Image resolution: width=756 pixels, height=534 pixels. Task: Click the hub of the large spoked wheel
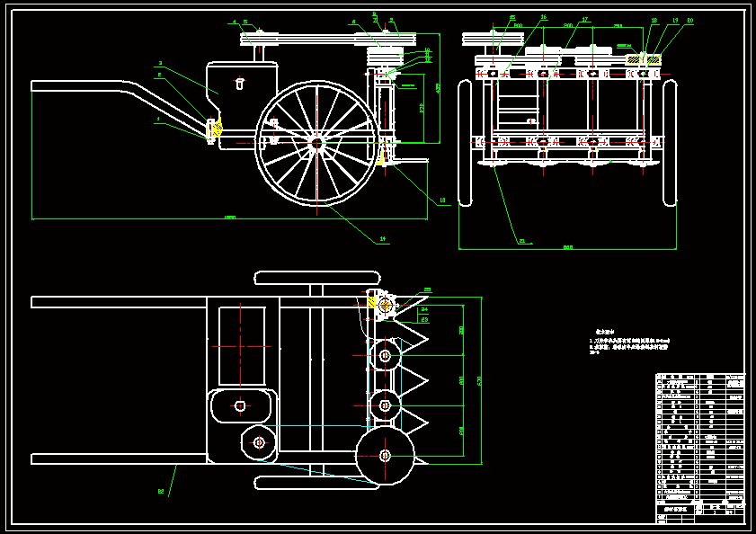click(316, 142)
